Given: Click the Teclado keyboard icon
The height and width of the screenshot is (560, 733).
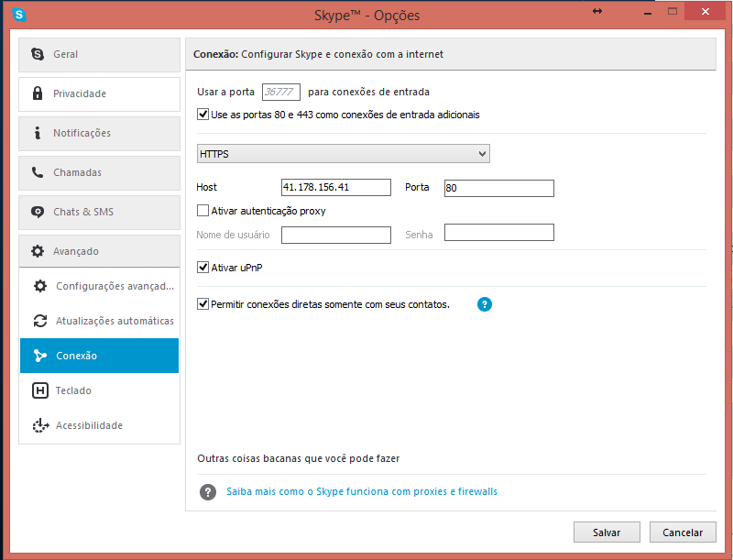Looking at the screenshot, I should [x=40, y=390].
